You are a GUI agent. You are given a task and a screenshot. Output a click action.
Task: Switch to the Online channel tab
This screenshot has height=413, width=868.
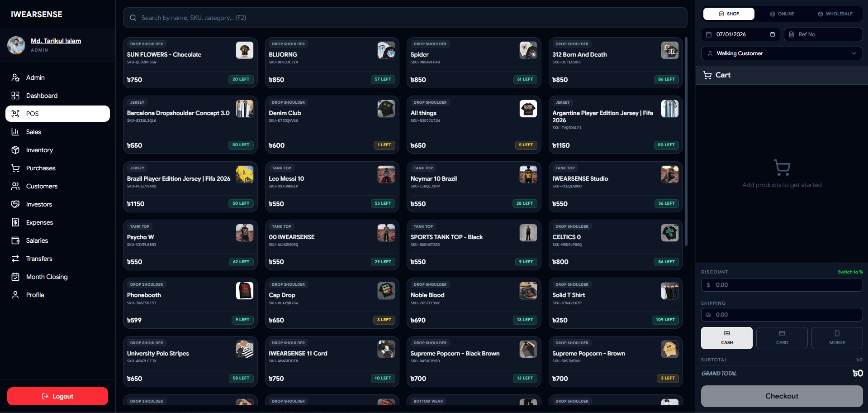coord(782,14)
